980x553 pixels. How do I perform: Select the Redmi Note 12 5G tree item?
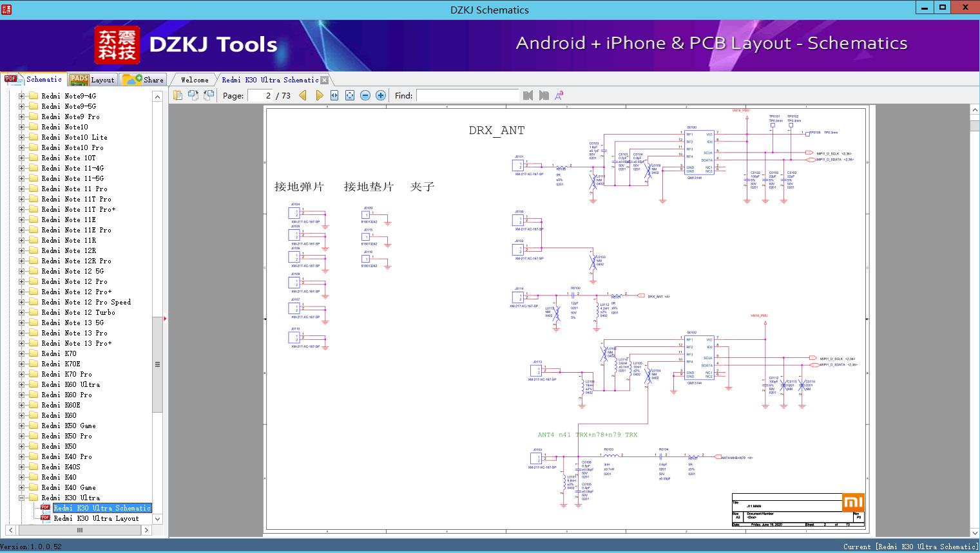pos(72,271)
